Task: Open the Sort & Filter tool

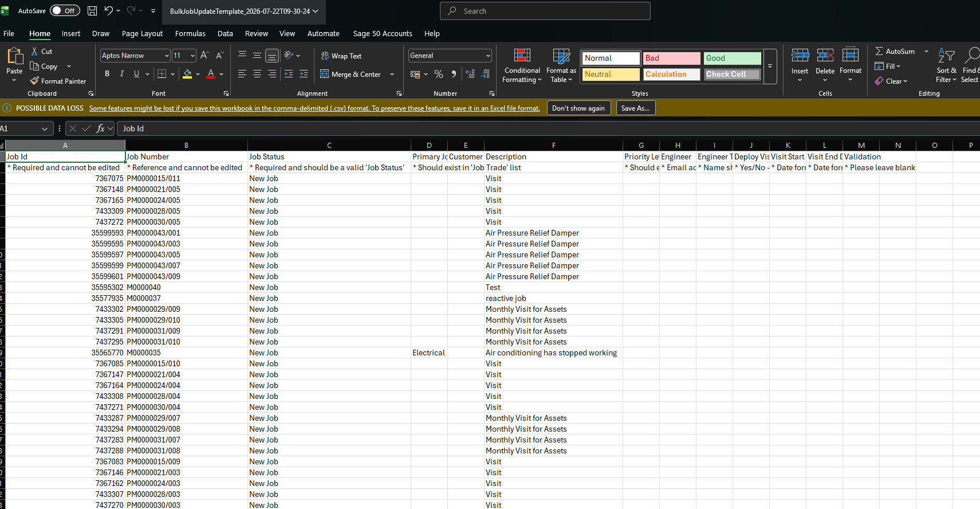Action: click(x=946, y=66)
